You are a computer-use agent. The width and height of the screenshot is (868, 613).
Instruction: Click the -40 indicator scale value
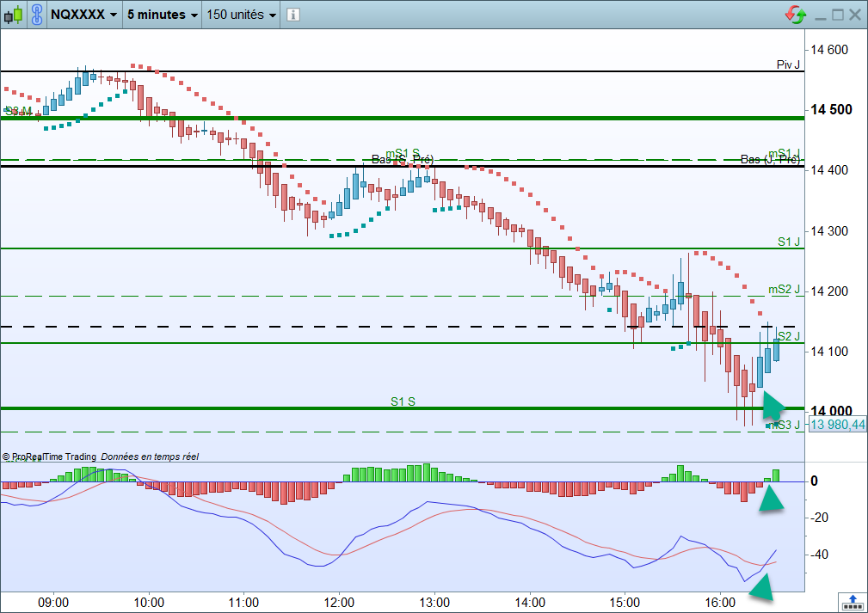click(819, 555)
